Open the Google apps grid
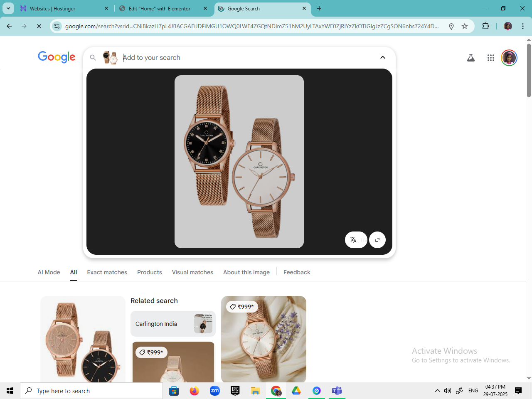532x399 pixels. pos(491,58)
